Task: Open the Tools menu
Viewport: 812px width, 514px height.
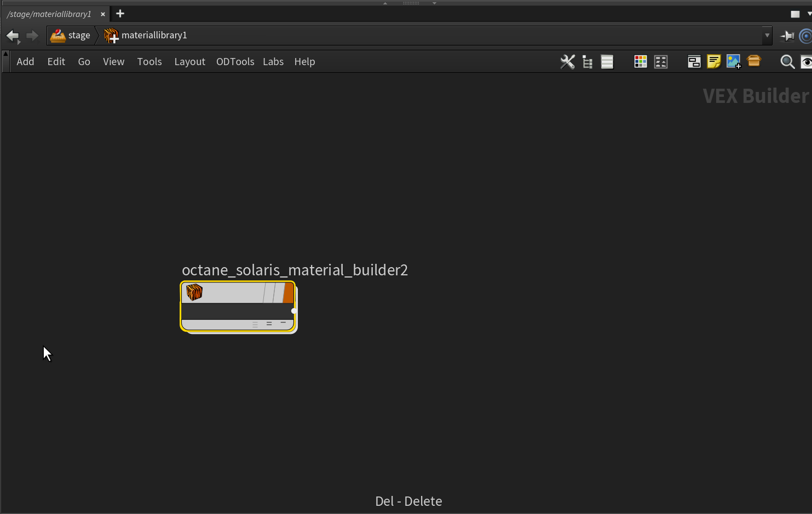Action: (x=149, y=62)
